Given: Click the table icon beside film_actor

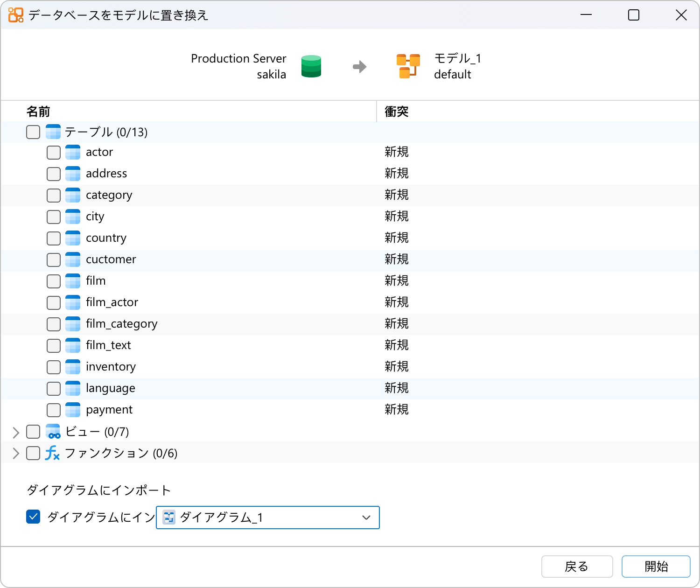Looking at the screenshot, I should 73,302.
